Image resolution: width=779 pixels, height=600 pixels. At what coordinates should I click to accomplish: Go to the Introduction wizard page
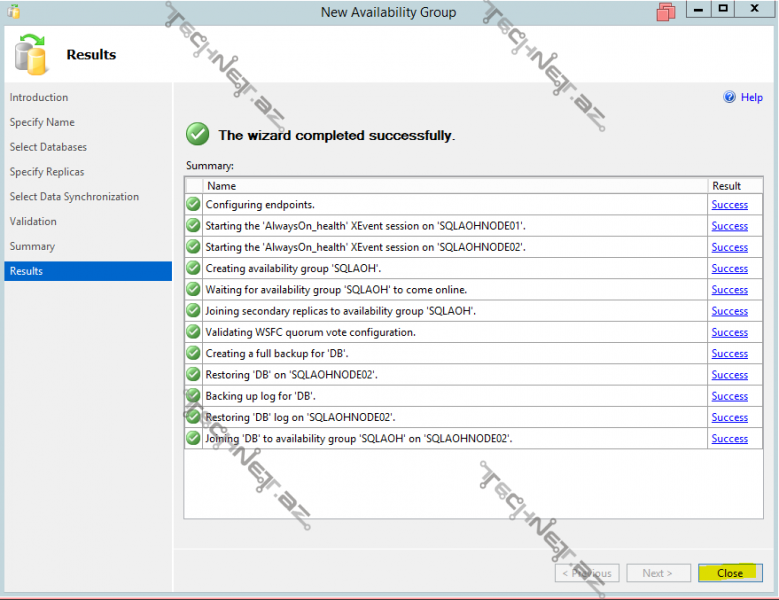click(x=39, y=97)
